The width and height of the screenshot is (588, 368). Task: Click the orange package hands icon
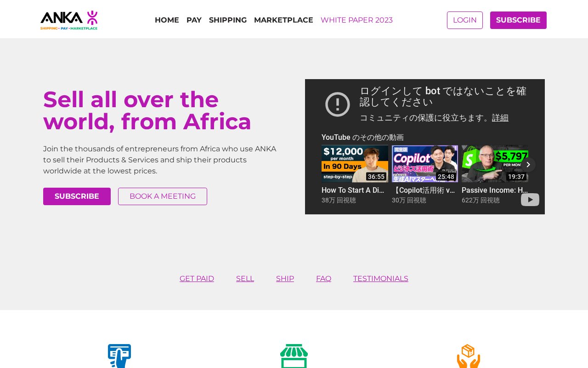pyautogui.click(x=469, y=356)
